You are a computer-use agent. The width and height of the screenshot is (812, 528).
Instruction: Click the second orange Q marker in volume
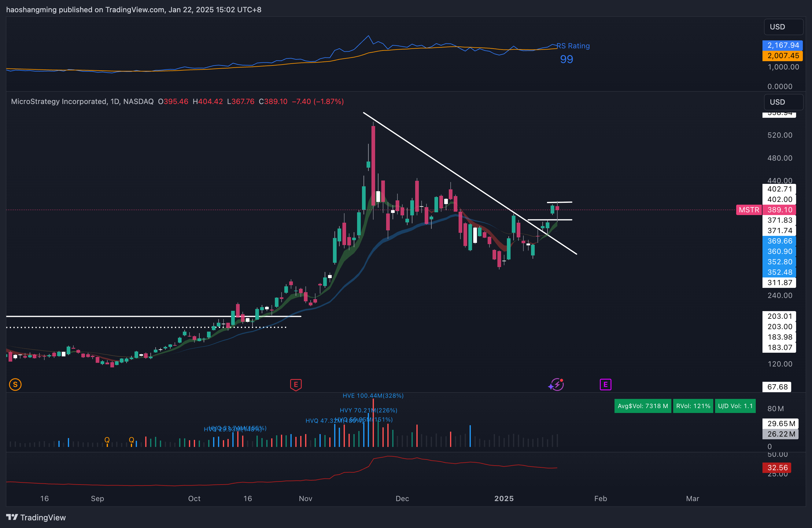tap(131, 440)
